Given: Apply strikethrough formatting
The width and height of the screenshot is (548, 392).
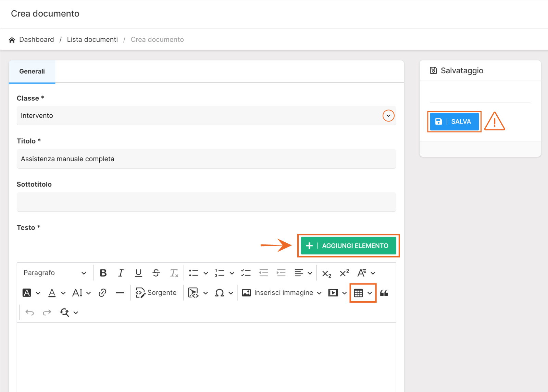Looking at the screenshot, I should click(x=156, y=273).
